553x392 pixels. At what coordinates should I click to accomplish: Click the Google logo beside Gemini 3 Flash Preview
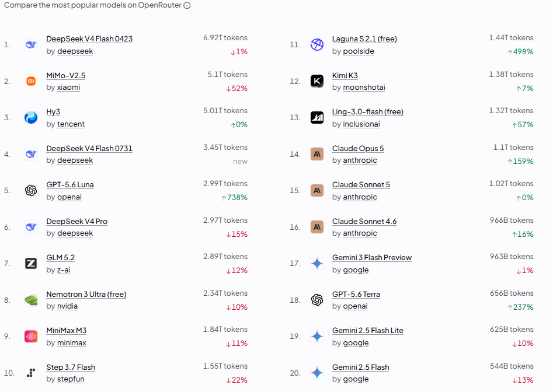(317, 264)
